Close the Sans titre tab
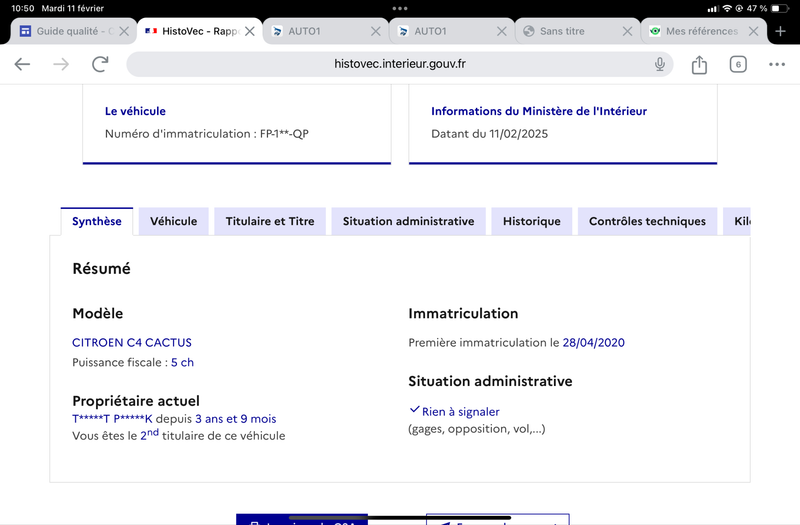800x525 pixels. [628, 31]
